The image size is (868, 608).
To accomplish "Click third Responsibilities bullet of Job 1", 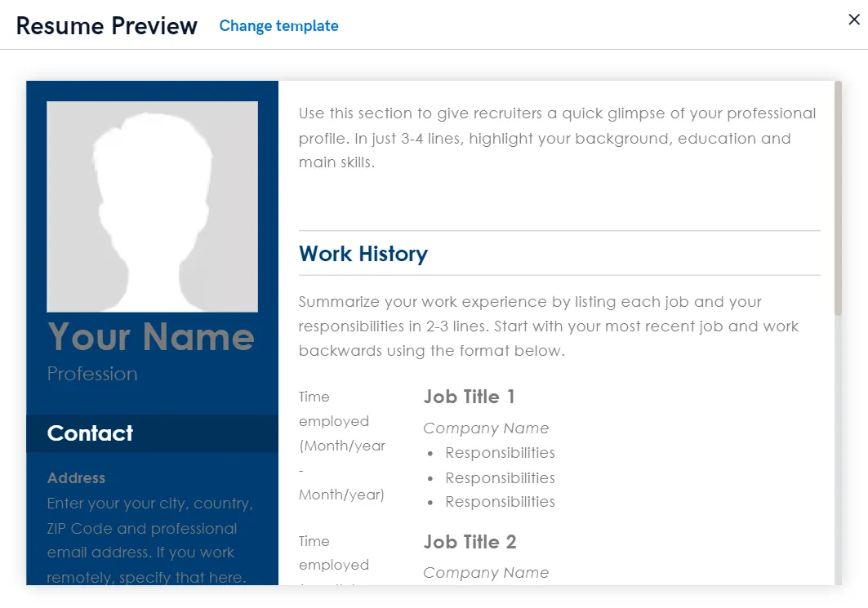I will click(500, 502).
